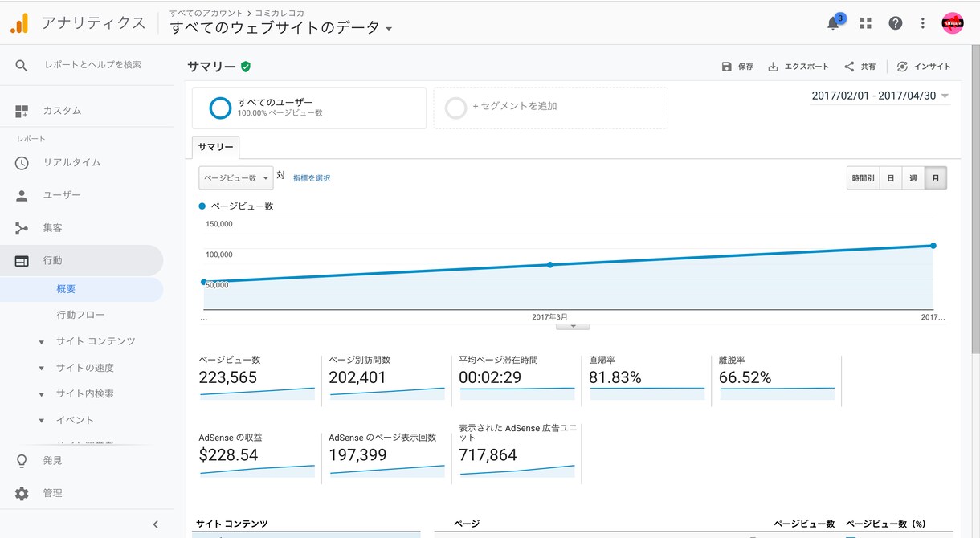Click the 直帰率 81.83% metric
This screenshot has width=980, height=538.
tap(647, 378)
